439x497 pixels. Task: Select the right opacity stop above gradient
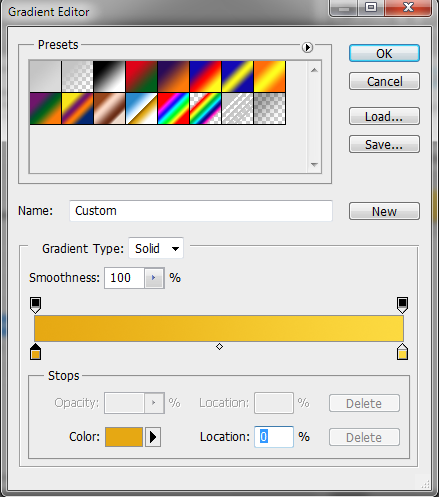point(402,305)
